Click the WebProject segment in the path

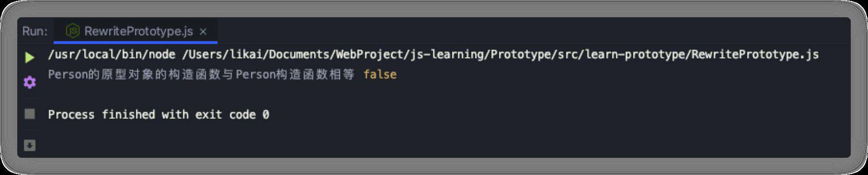pyautogui.click(x=369, y=55)
